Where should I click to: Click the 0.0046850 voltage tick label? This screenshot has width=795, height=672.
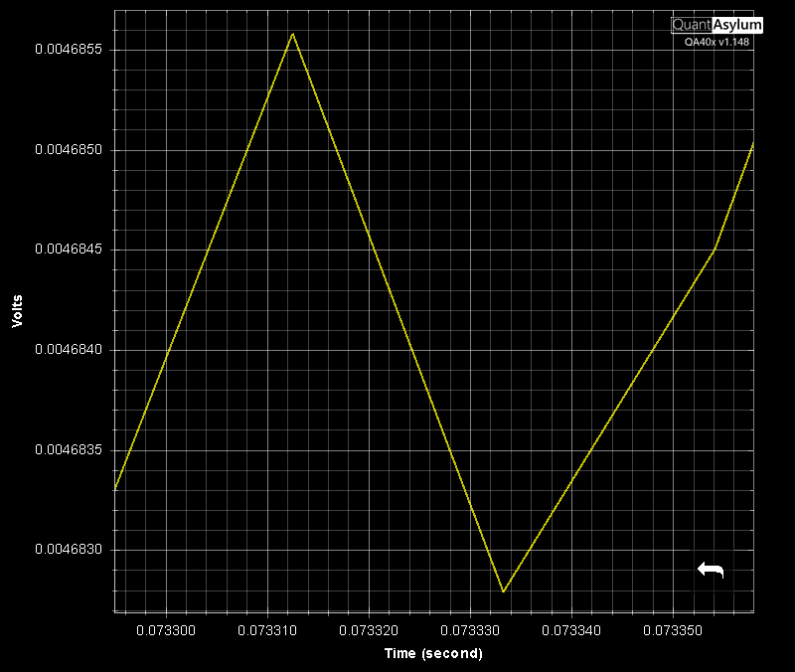(69, 150)
